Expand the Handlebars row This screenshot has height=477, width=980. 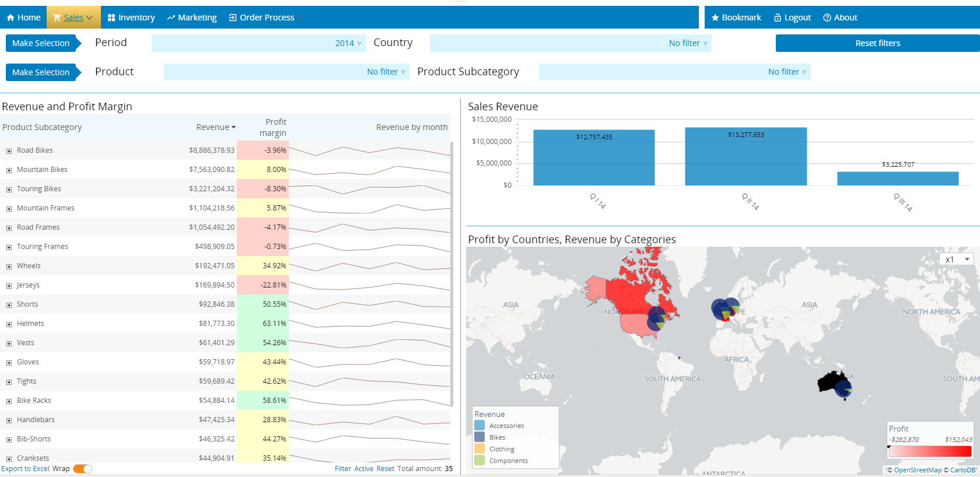(9, 420)
